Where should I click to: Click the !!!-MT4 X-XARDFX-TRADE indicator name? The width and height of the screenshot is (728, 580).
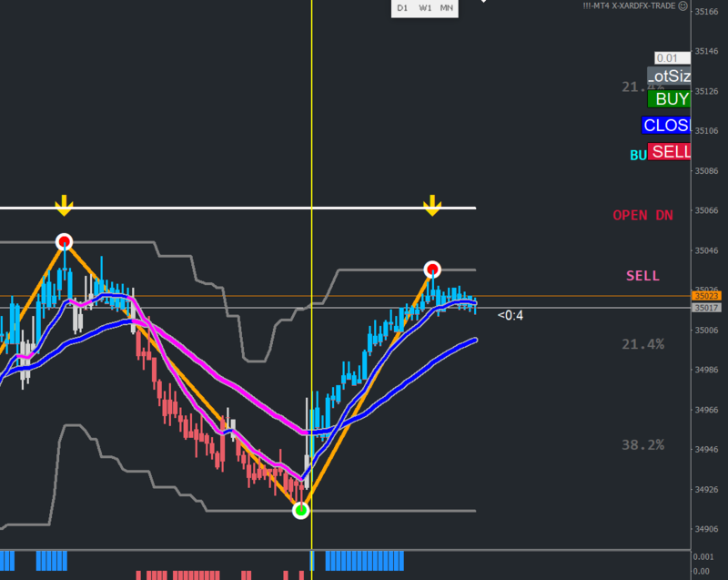[x=629, y=6]
